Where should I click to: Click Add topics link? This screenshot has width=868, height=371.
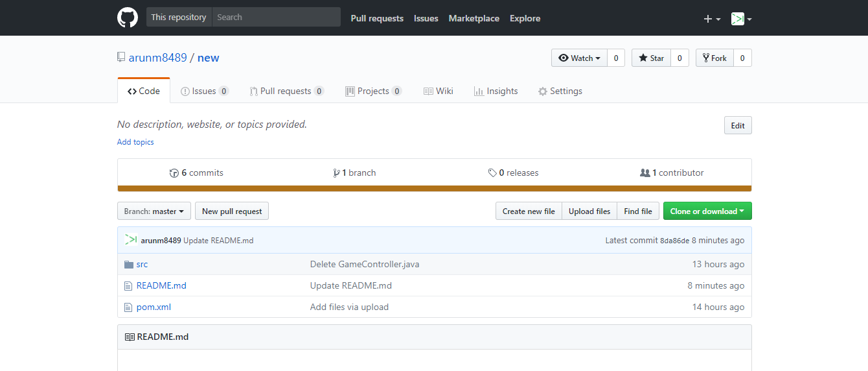pos(135,142)
